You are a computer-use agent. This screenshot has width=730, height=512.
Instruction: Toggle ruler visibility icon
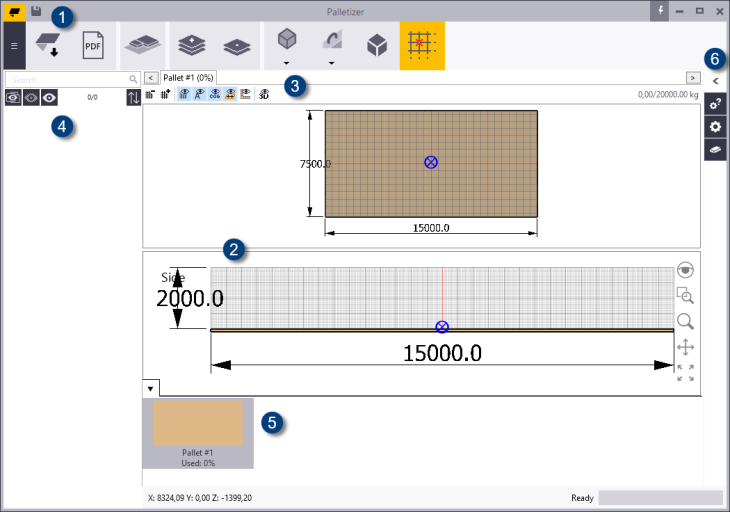coord(245,94)
